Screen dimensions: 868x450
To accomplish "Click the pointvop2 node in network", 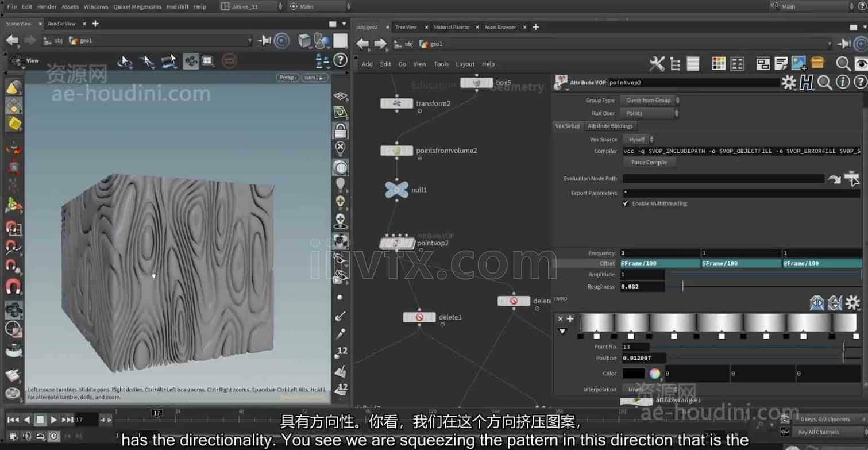I will point(396,243).
